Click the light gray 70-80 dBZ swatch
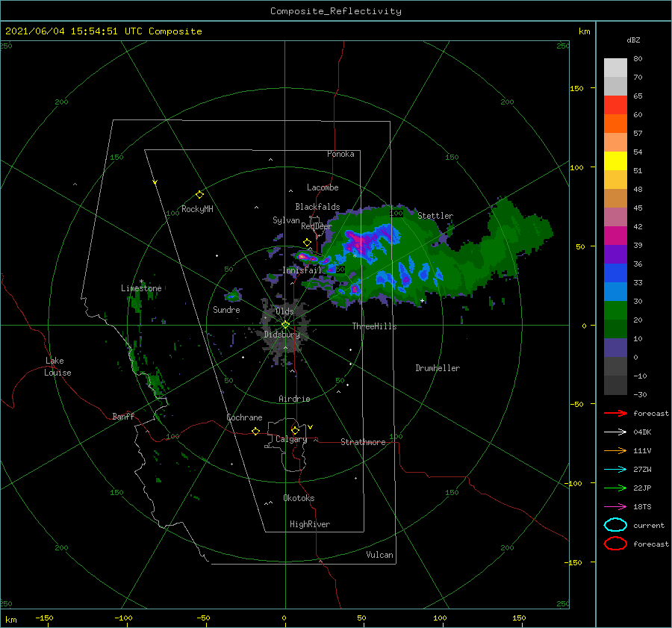Image resolution: width=672 pixels, height=628 pixels. tap(615, 68)
